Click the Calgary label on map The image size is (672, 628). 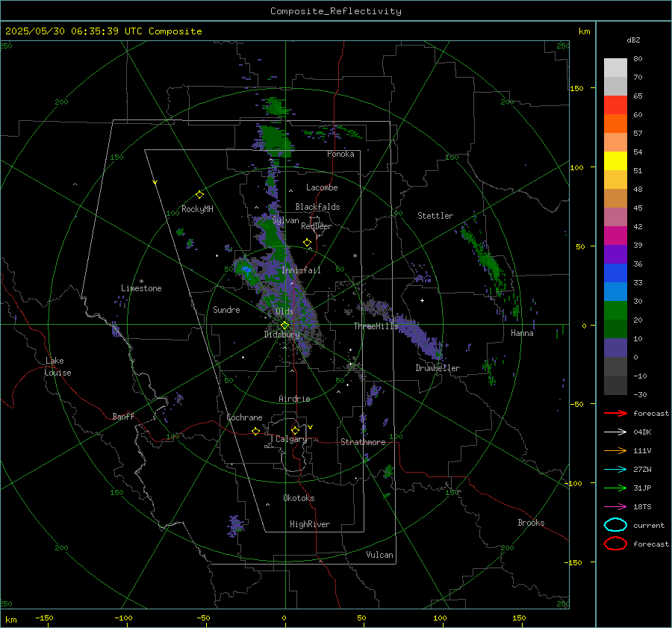point(291,439)
